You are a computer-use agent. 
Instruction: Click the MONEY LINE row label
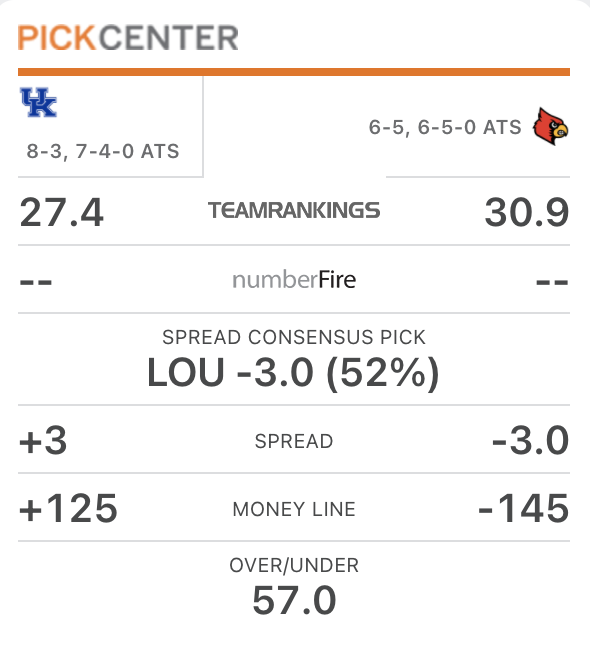tap(294, 509)
